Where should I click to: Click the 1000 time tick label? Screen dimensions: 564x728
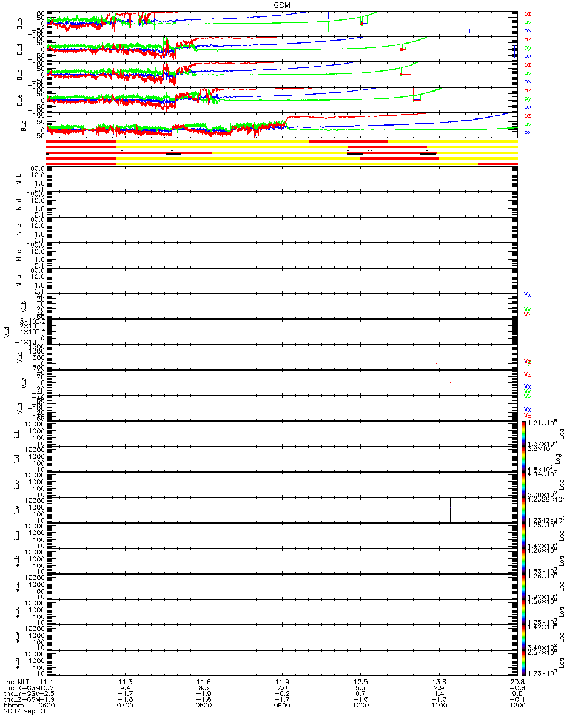[x=361, y=706]
